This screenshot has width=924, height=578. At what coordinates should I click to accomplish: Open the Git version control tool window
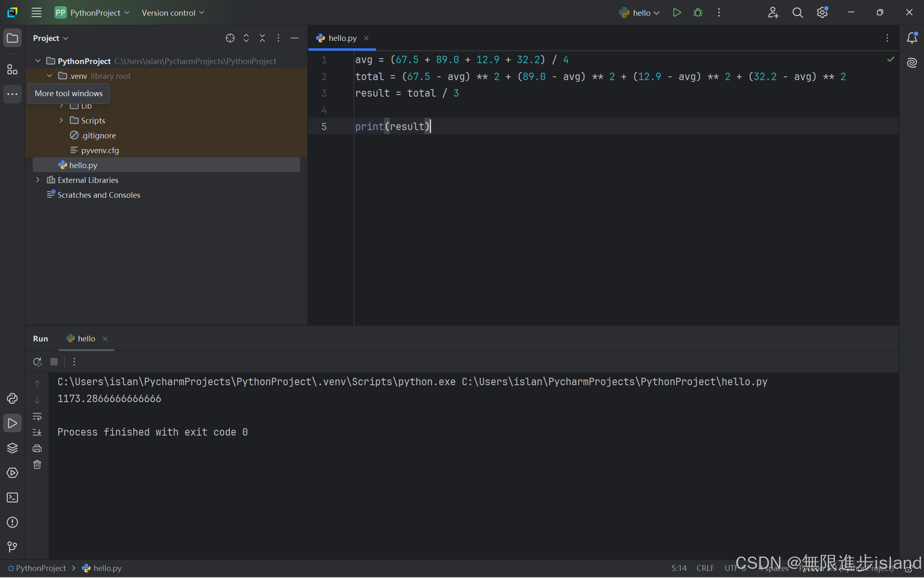tap(12, 547)
